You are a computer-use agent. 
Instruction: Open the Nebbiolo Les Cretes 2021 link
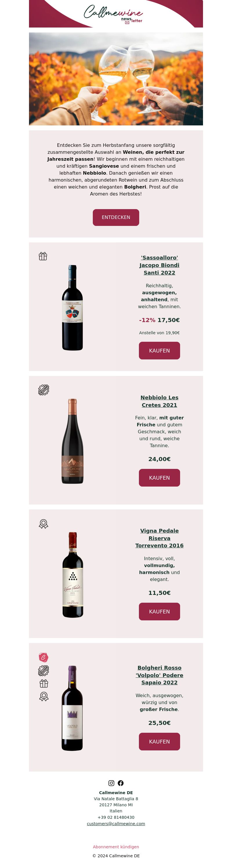[x=159, y=401]
